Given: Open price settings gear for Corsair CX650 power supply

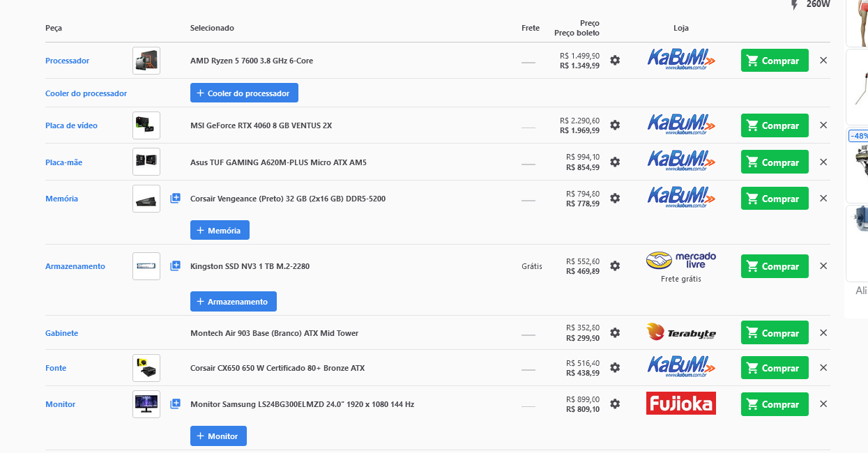Looking at the screenshot, I should coord(615,368).
